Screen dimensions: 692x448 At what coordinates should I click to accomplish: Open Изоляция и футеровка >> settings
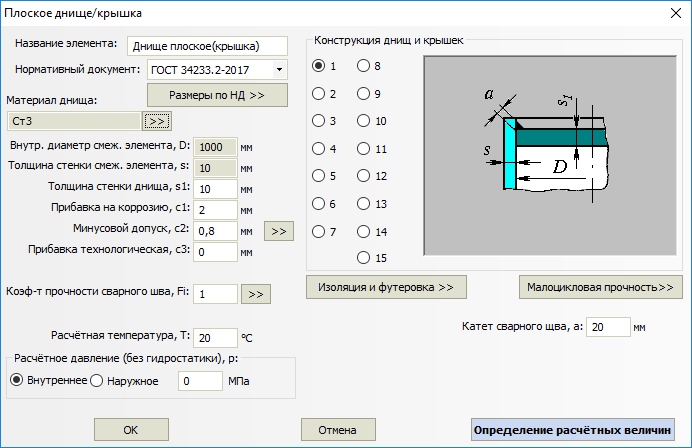pyautogui.click(x=386, y=287)
